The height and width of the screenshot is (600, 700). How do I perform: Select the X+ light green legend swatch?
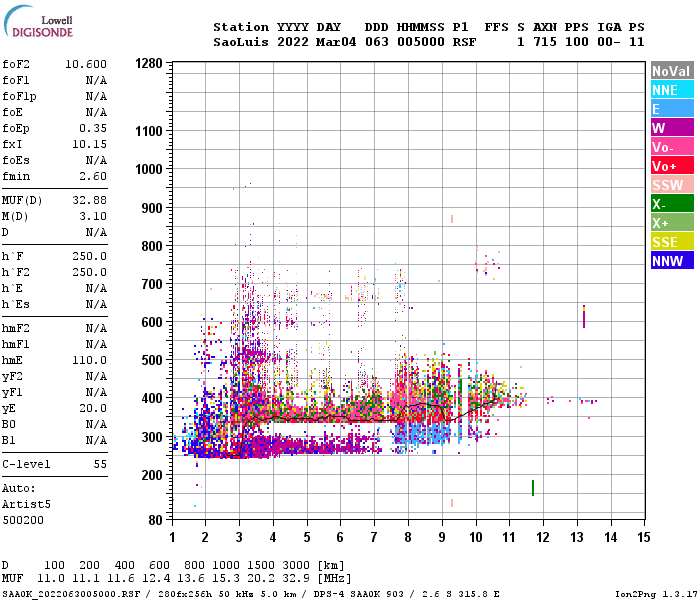[672, 223]
